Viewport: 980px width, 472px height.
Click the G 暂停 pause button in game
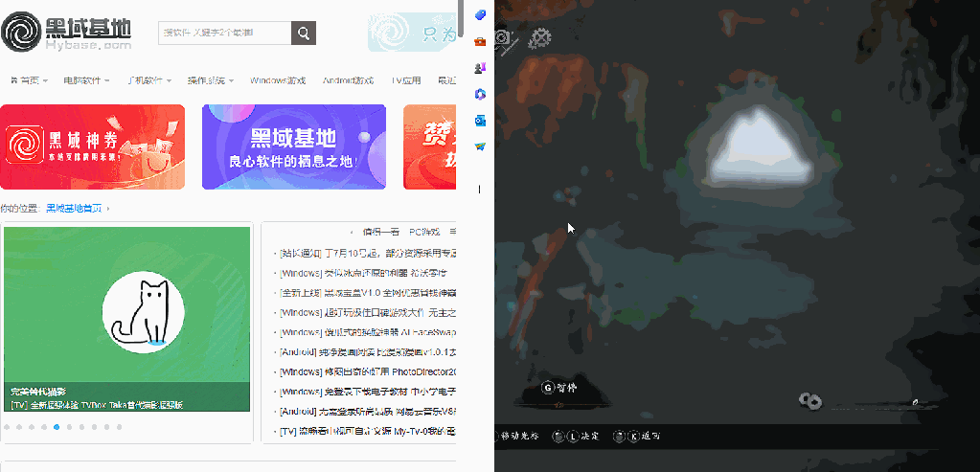[559, 388]
